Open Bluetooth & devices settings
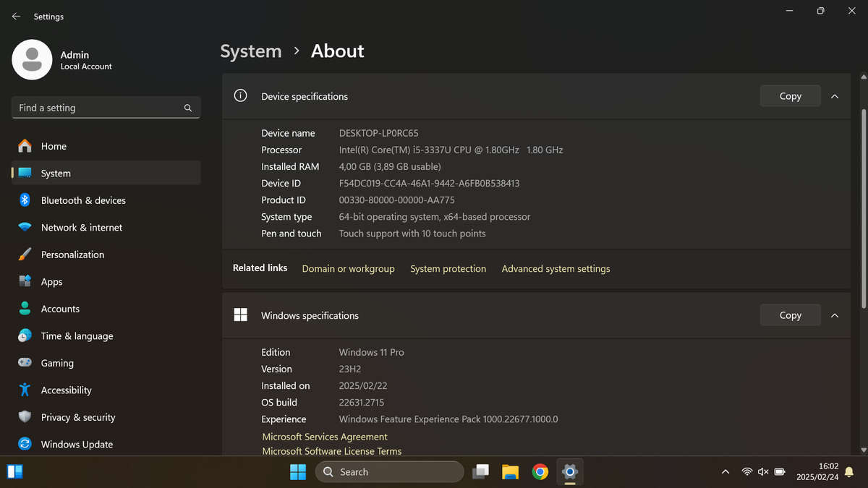Image resolution: width=868 pixels, height=488 pixels. point(83,200)
